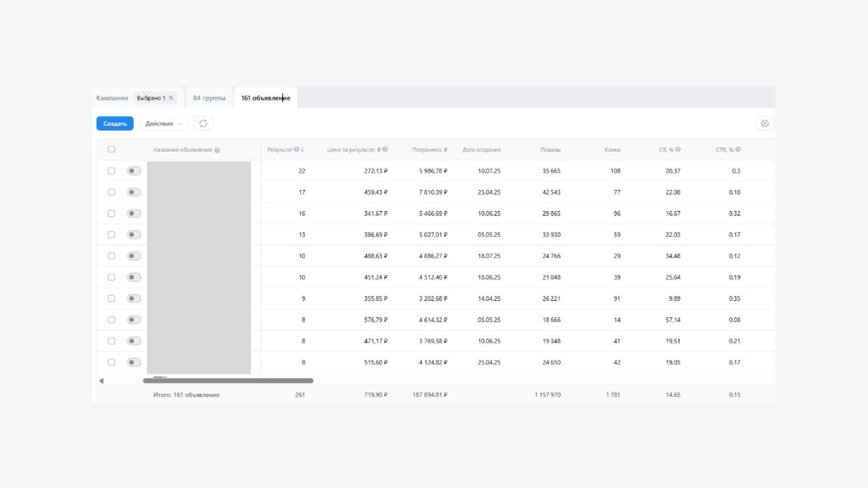
Task: Click help icon beside 'Название объявления'
Action: [x=217, y=150]
